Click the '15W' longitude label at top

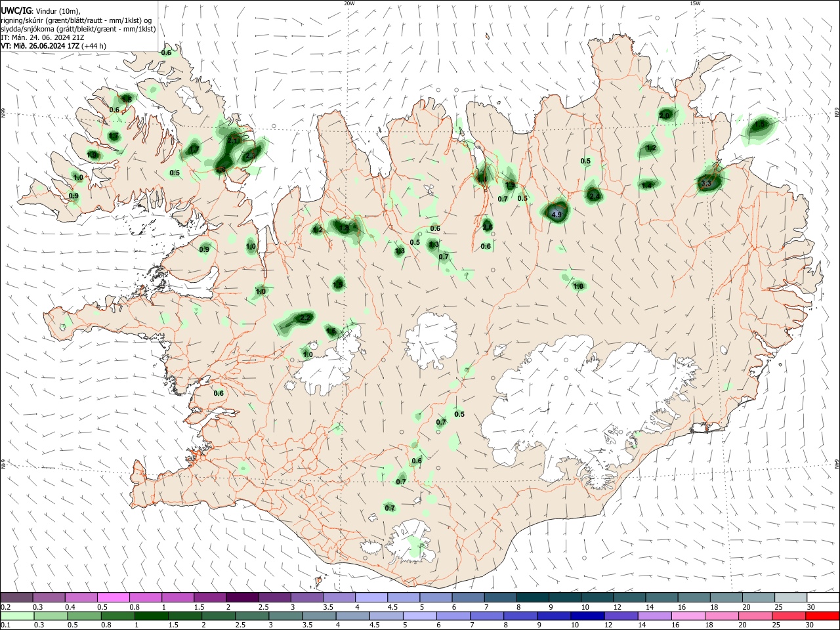click(x=695, y=3)
